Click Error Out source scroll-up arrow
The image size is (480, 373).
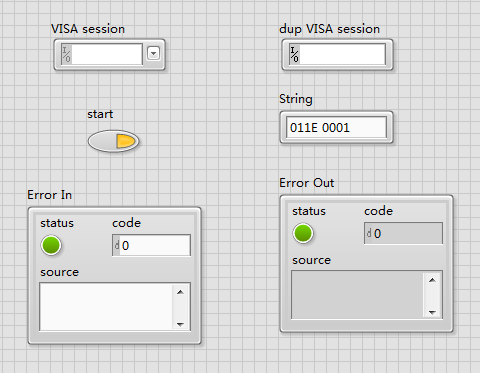point(432,280)
